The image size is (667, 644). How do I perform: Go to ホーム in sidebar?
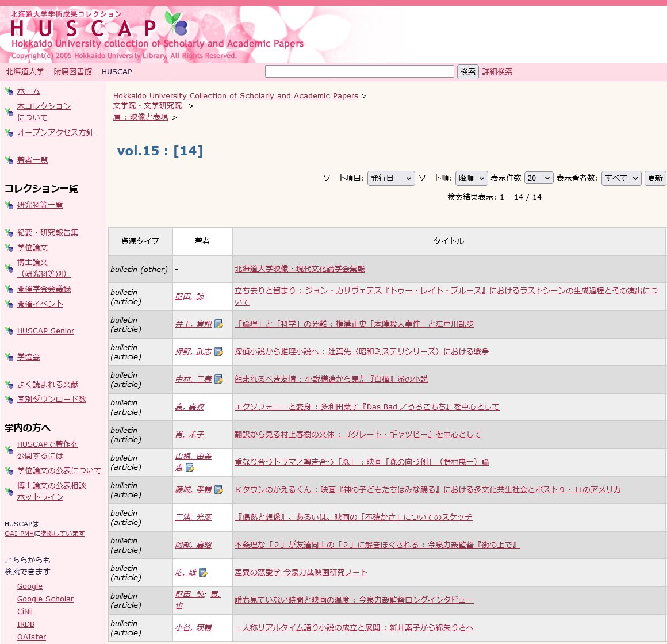[x=29, y=91]
